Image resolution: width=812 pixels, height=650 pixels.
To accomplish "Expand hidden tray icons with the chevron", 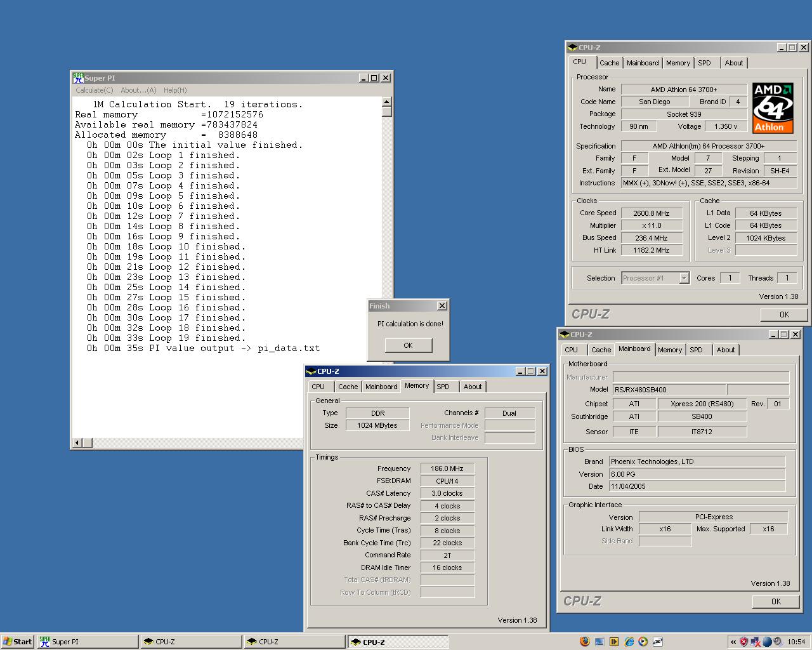I will coord(733,642).
